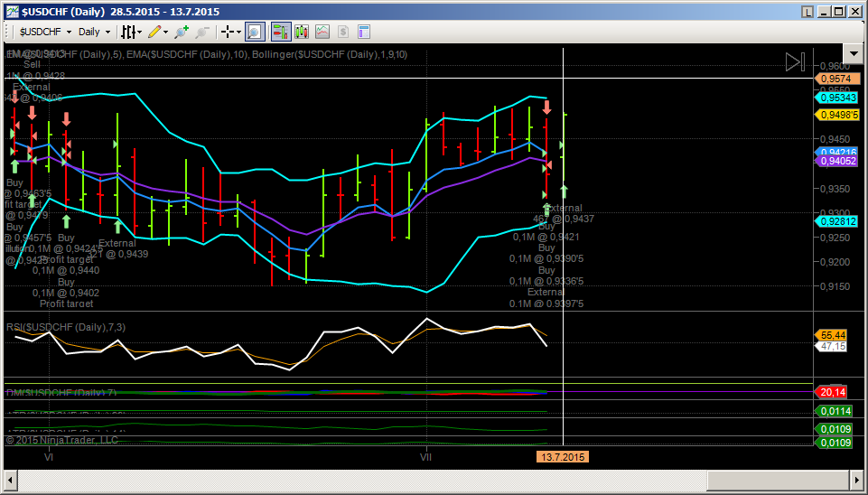Click the NinjaTrader chart icon in title bar
Screen dimensions: 868x495
(x=12, y=12)
